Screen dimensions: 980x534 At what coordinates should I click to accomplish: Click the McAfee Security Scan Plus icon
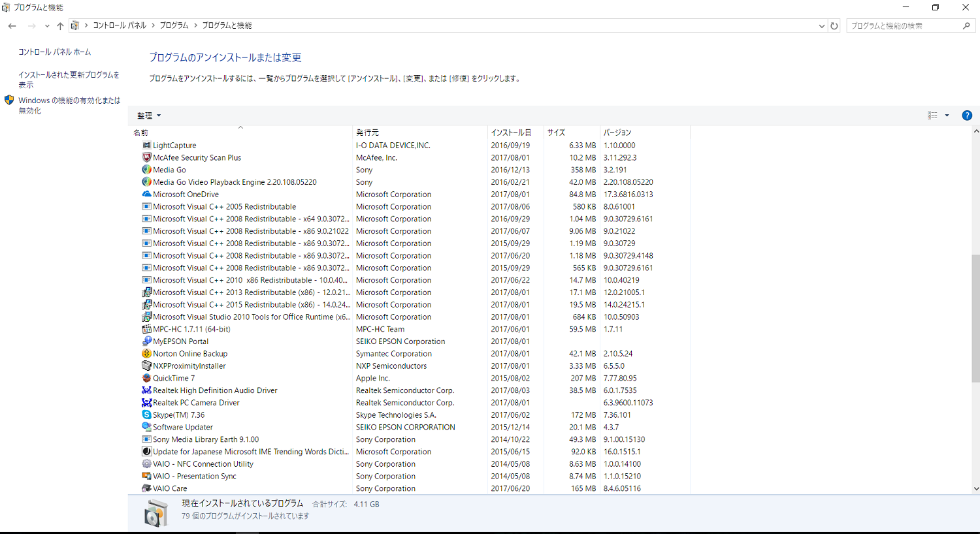tap(147, 157)
